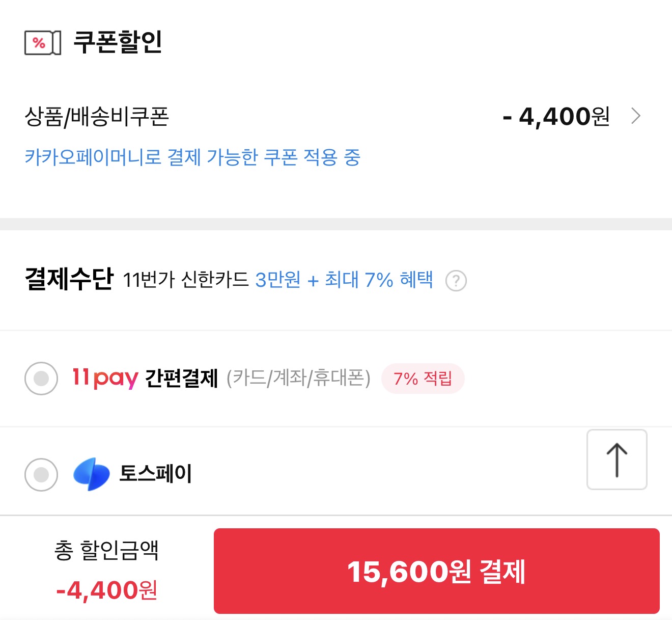Open coupon selection via right arrow
This screenshot has height=620, width=672.
click(x=636, y=116)
